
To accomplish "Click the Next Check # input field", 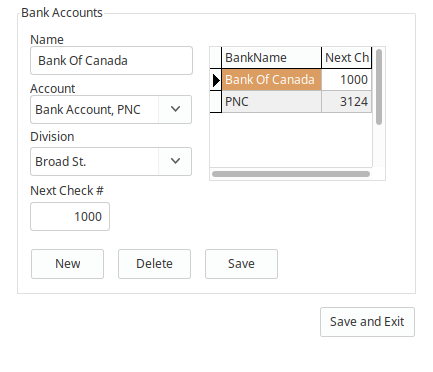I will 70,216.
